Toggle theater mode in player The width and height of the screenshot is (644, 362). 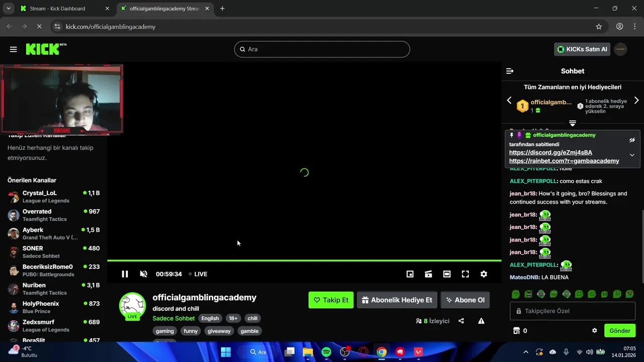(447, 274)
